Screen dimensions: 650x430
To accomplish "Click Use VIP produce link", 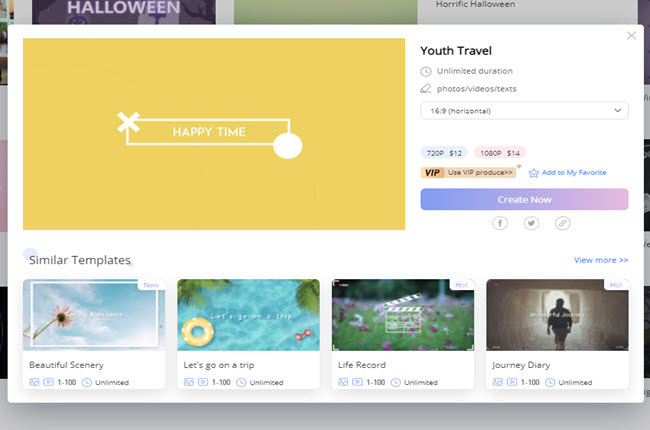I will (x=481, y=172).
